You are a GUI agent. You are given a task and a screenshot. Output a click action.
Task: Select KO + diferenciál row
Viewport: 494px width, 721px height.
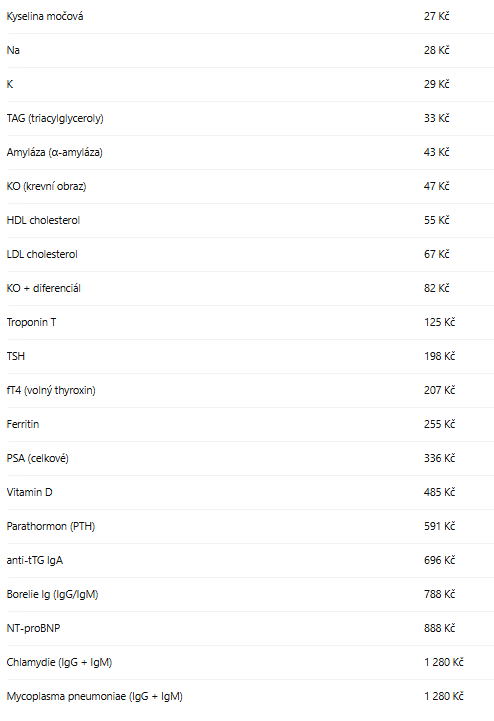point(250,289)
